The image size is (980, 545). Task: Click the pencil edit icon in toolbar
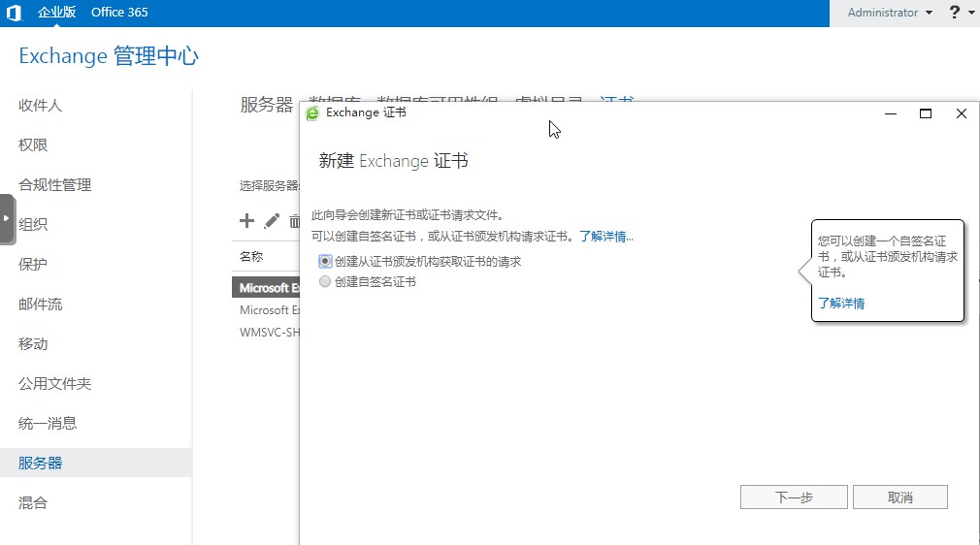coord(272,221)
